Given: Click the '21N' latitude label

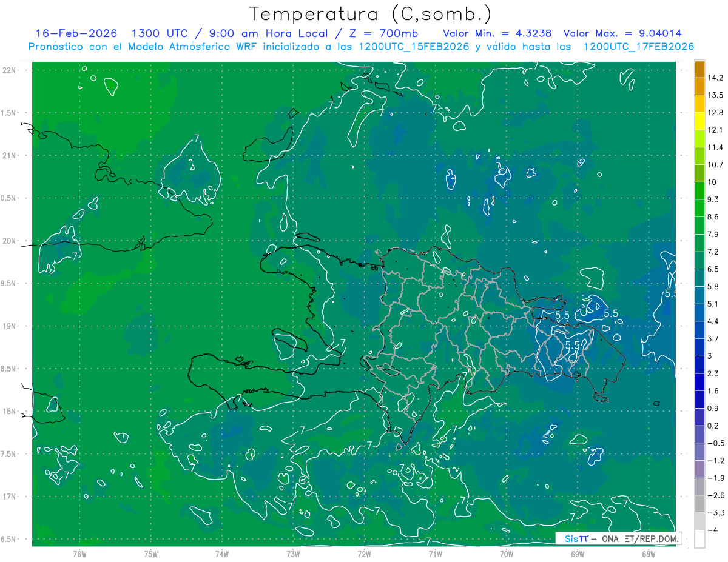Looking at the screenshot, I should tap(10, 156).
